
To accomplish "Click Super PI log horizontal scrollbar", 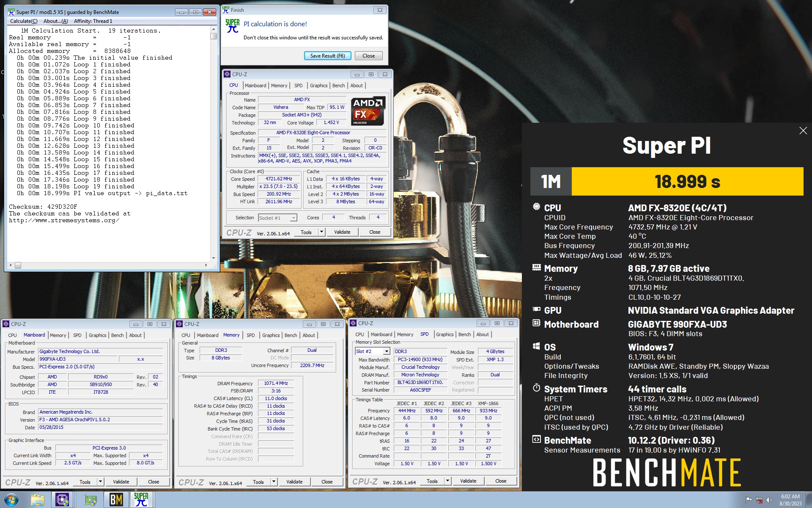I will pos(108,265).
